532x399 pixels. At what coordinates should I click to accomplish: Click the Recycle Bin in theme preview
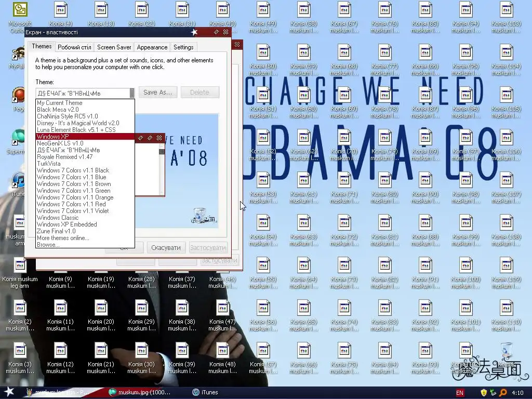pyautogui.click(x=200, y=216)
